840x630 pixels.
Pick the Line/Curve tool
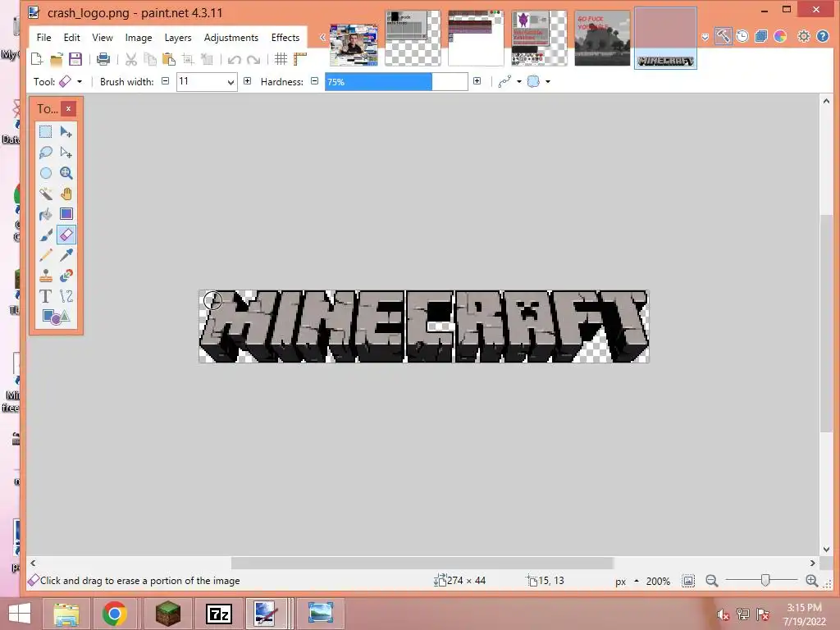click(66, 296)
